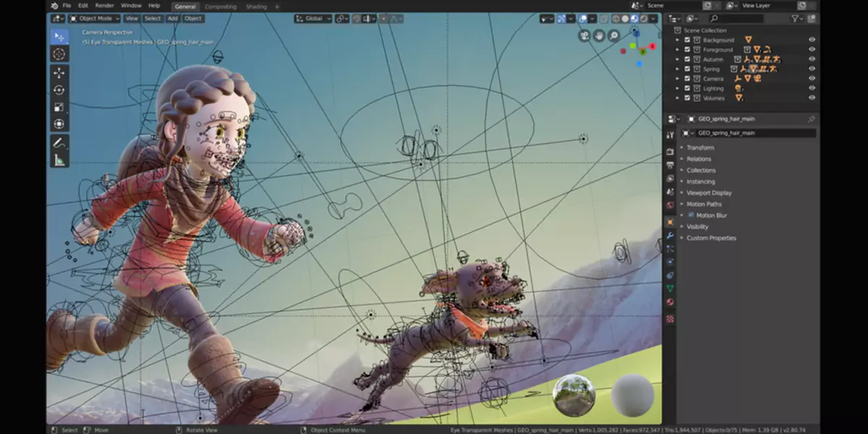Open the Object properties tab
Image resolution: width=868 pixels, height=434 pixels.
point(670,221)
